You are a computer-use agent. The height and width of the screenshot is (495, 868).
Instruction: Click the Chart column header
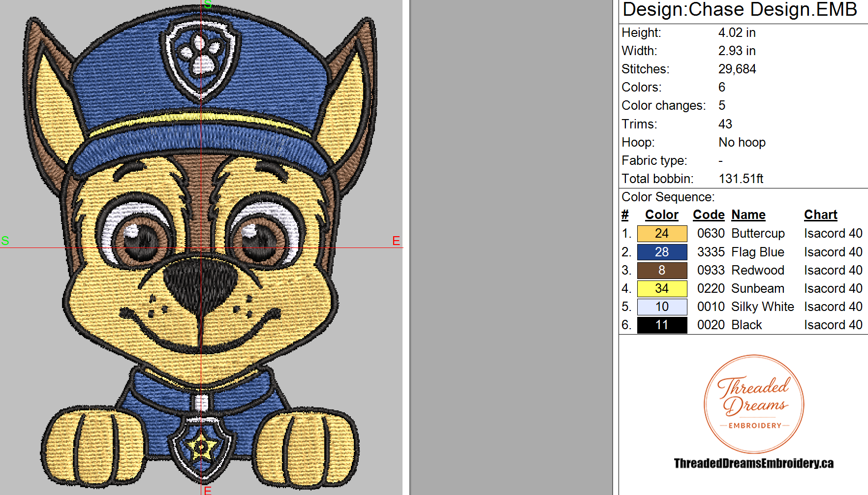coord(821,215)
